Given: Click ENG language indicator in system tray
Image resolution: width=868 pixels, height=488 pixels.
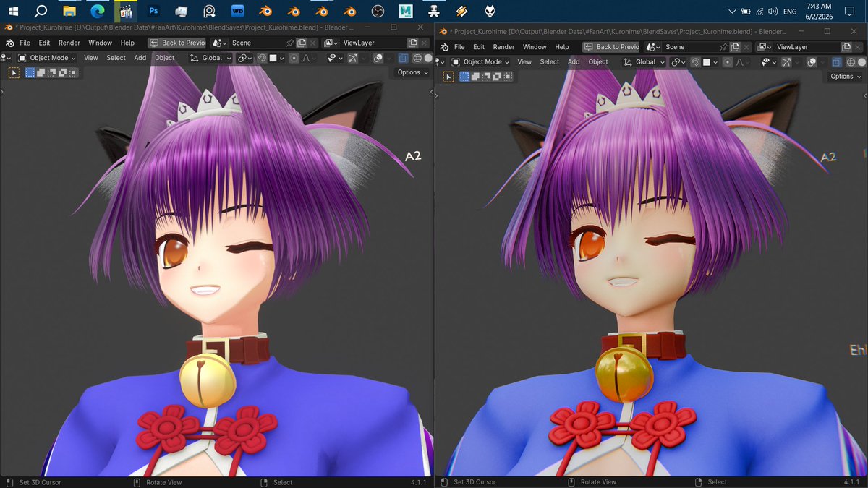Looking at the screenshot, I should pos(790,12).
